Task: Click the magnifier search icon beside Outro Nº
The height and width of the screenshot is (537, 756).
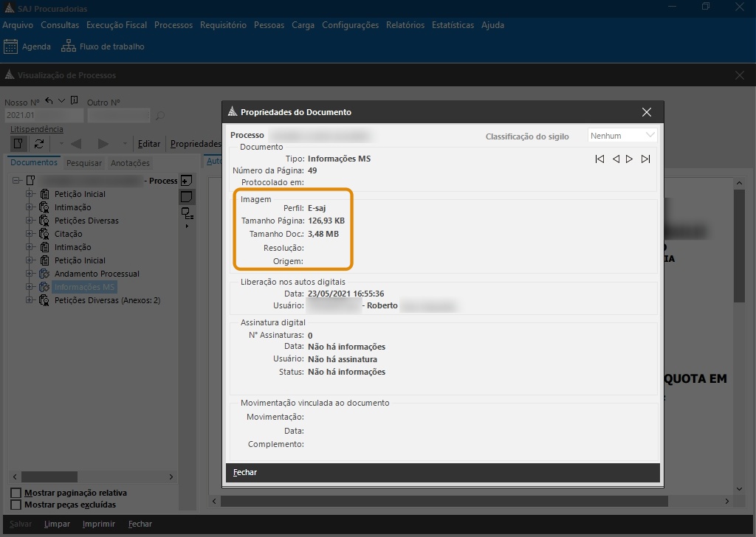Action: click(x=159, y=116)
